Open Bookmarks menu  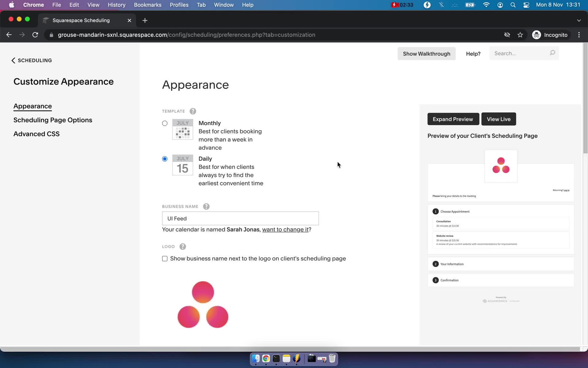[148, 5]
